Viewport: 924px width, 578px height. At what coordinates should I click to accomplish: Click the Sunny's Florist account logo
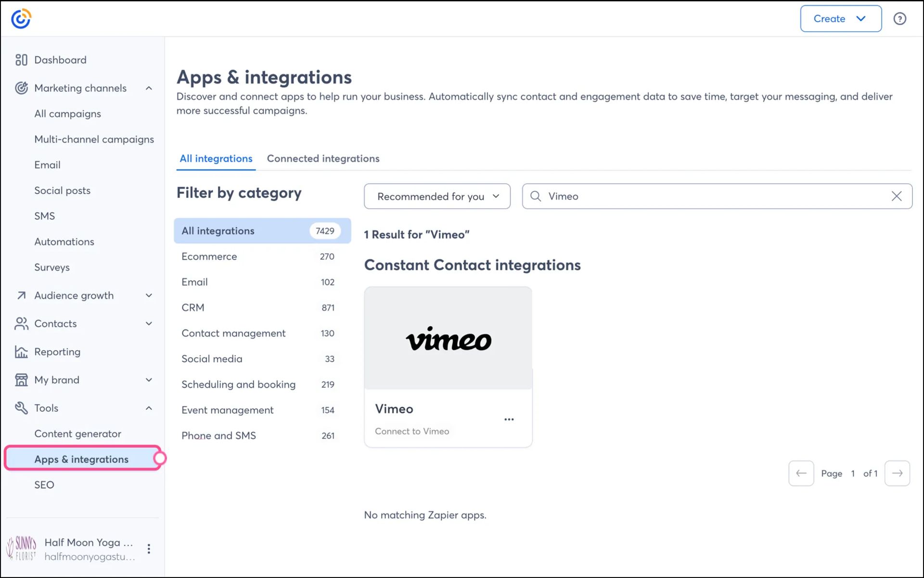22,549
